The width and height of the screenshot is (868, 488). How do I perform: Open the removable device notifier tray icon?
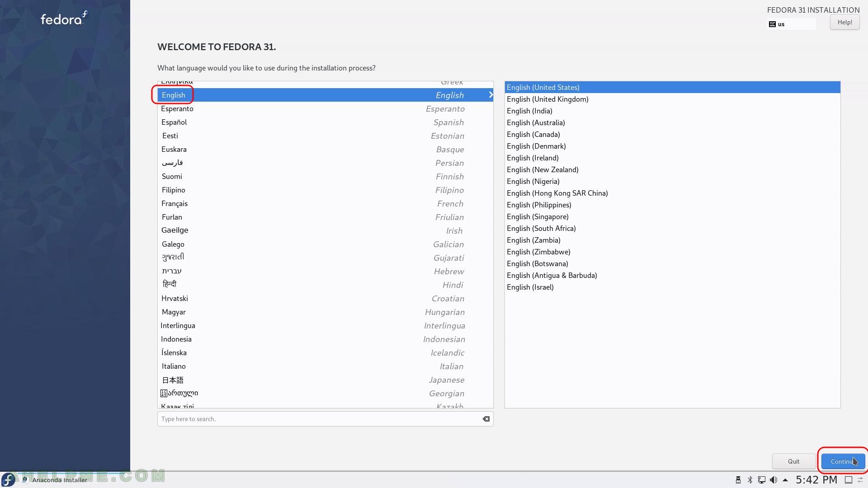(x=738, y=480)
